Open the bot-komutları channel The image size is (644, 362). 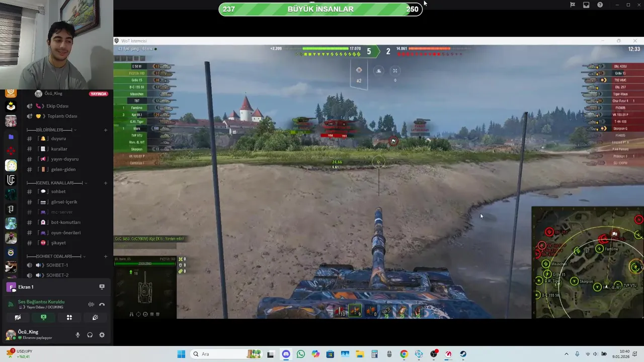[67, 222]
